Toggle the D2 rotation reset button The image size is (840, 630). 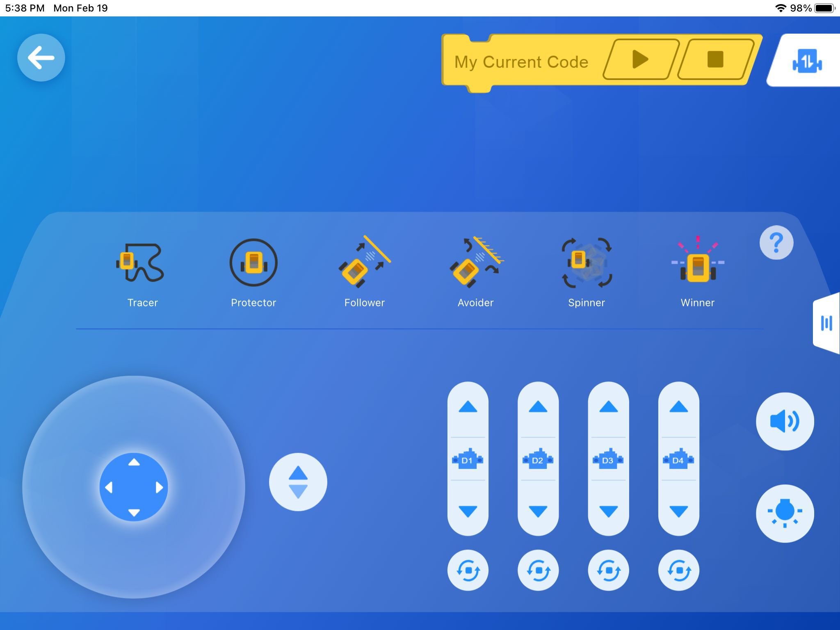tap(538, 570)
